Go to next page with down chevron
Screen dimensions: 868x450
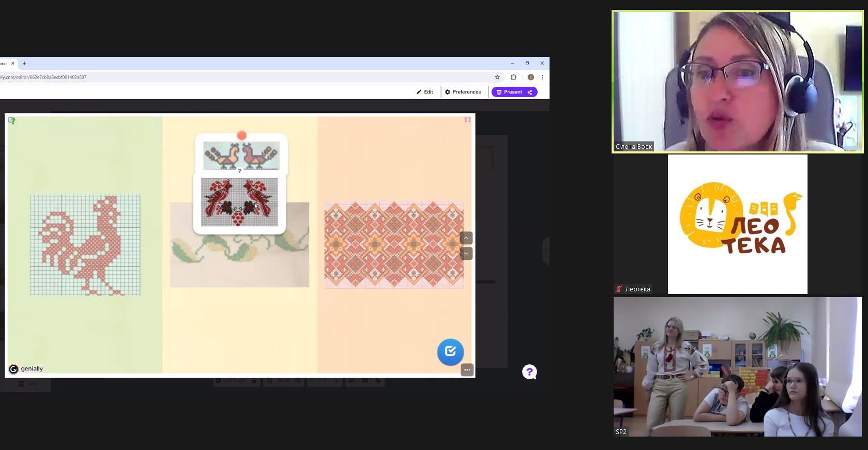tap(466, 254)
